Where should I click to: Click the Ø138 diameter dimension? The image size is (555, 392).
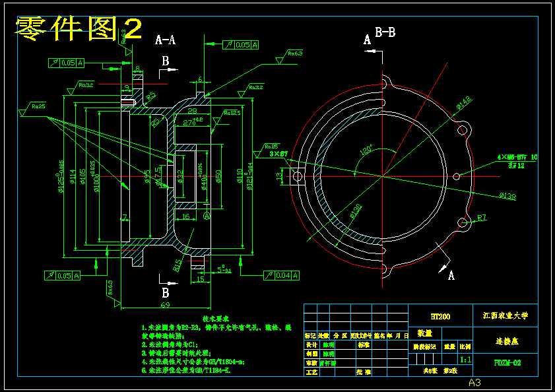point(507,196)
